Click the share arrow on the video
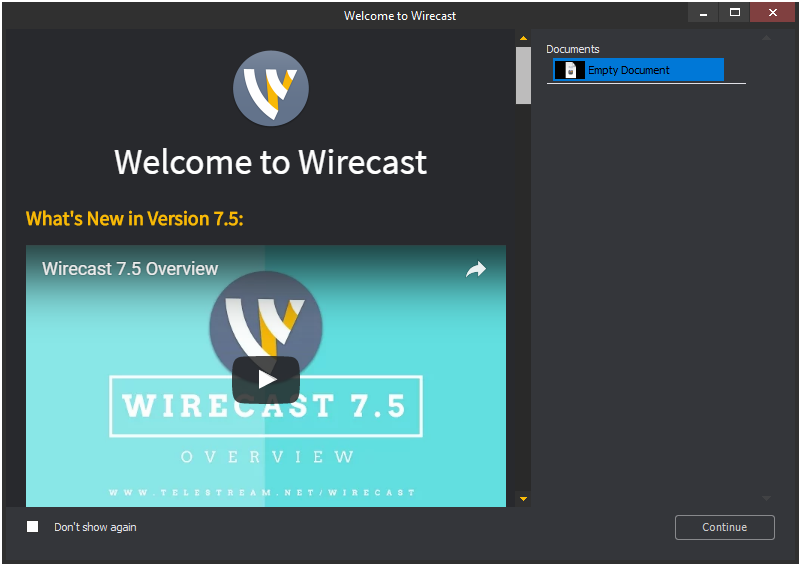 click(475, 269)
